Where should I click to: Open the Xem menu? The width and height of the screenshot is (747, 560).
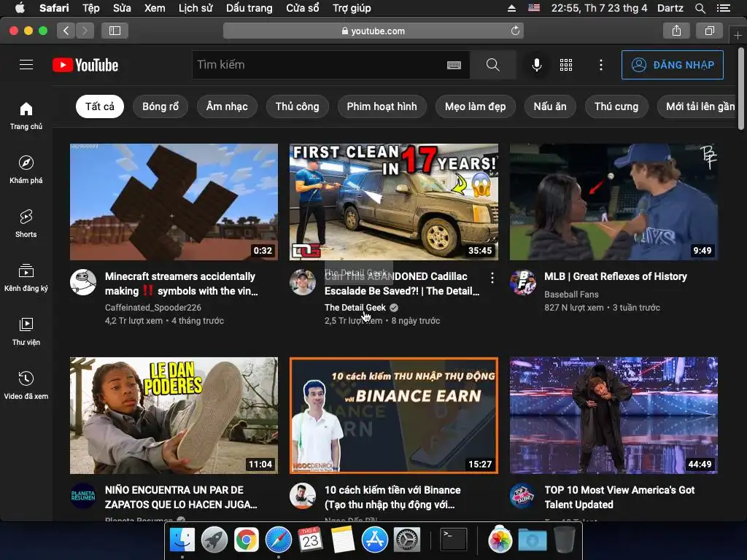155,8
